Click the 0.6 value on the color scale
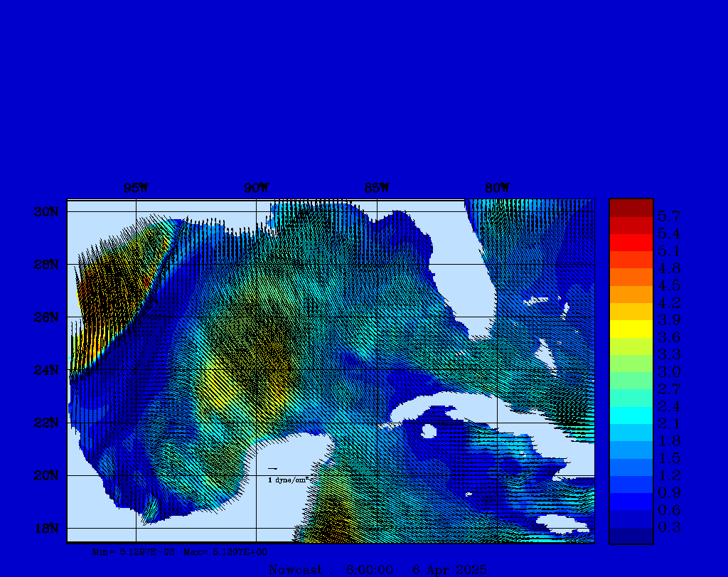The height and width of the screenshot is (577, 728). pos(669,510)
